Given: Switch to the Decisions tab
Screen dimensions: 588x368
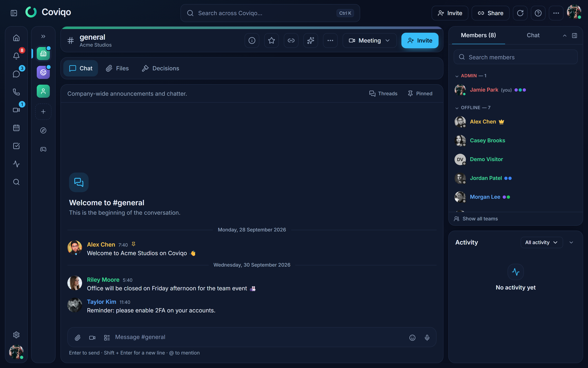Looking at the screenshot, I should coord(161,68).
